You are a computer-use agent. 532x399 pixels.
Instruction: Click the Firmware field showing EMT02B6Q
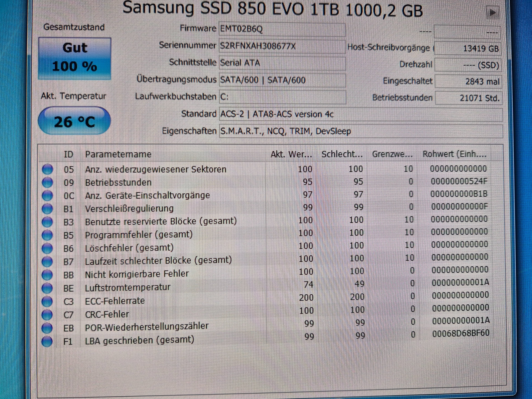[x=282, y=29]
